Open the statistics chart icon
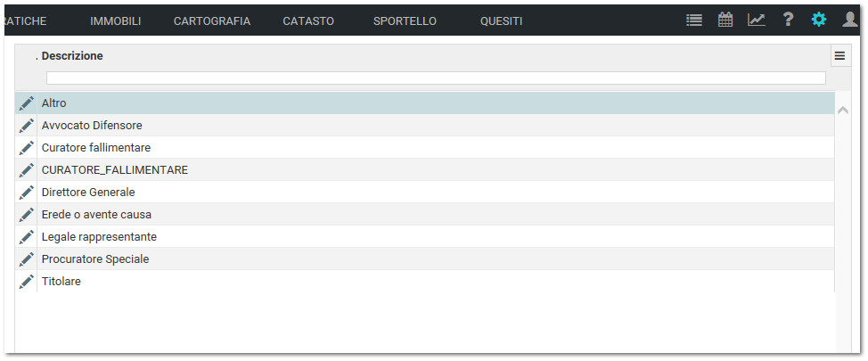The width and height of the screenshot is (868, 361). click(x=757, y=20)
